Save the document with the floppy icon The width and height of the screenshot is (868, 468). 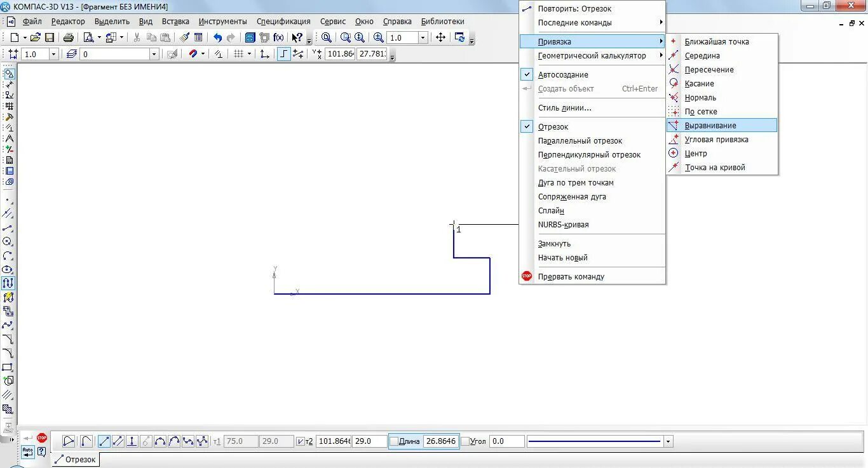click(50, 37)
